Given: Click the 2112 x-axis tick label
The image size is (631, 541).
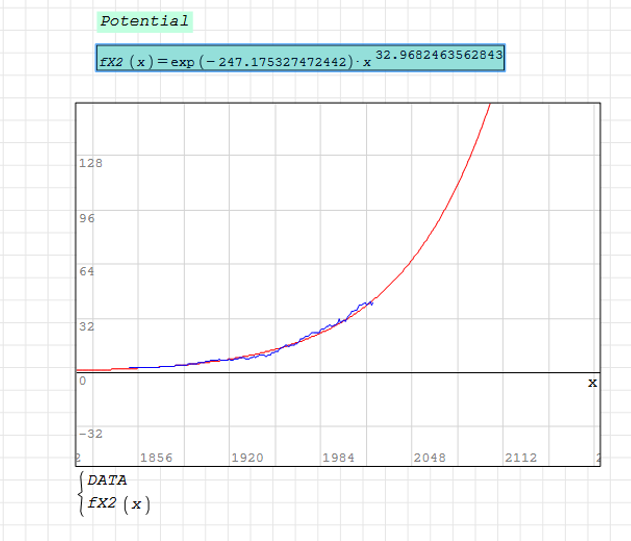Looking at the screenshot, I should click(x=520, y=457).
